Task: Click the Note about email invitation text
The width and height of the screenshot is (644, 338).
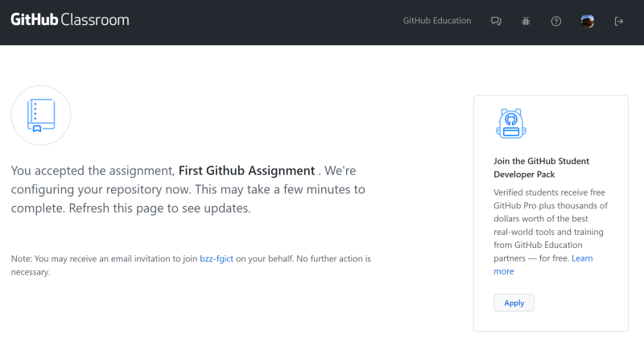Action: click(x=191, y=266)
